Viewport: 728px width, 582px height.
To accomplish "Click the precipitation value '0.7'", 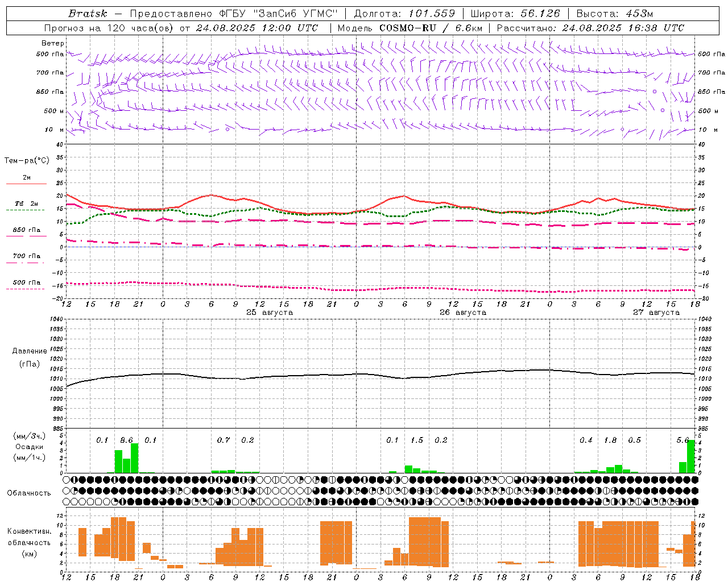I will click(x=224, y=440).
